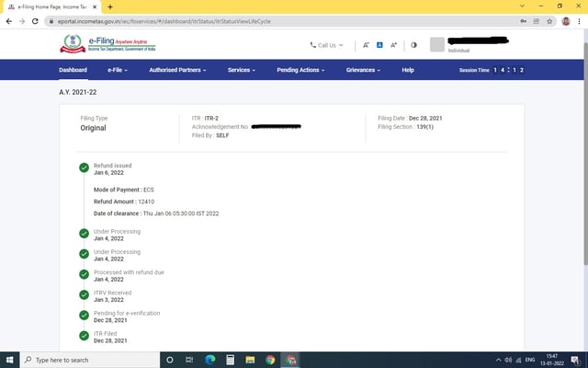
Task: Bookmark this page with the star icon
Action: point(549,21)
